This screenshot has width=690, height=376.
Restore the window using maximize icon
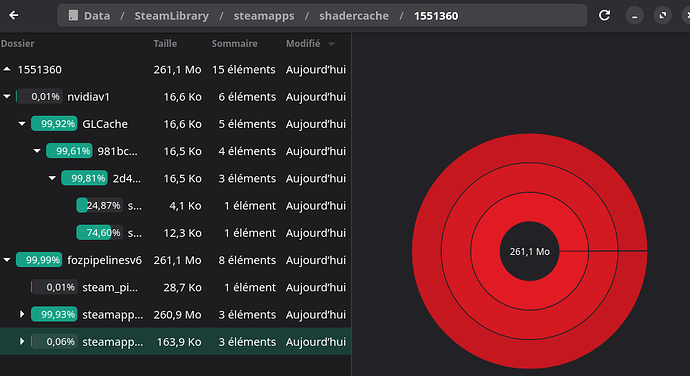tap(663, 16)
